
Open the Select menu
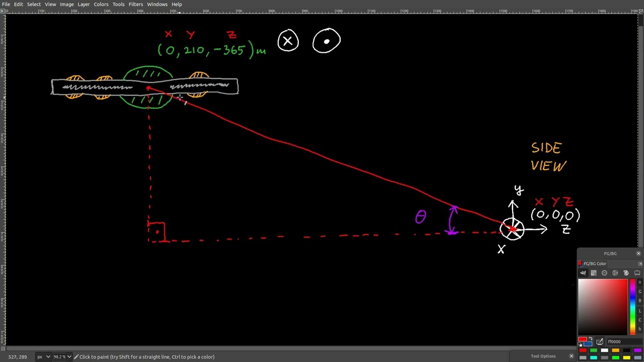34,4
